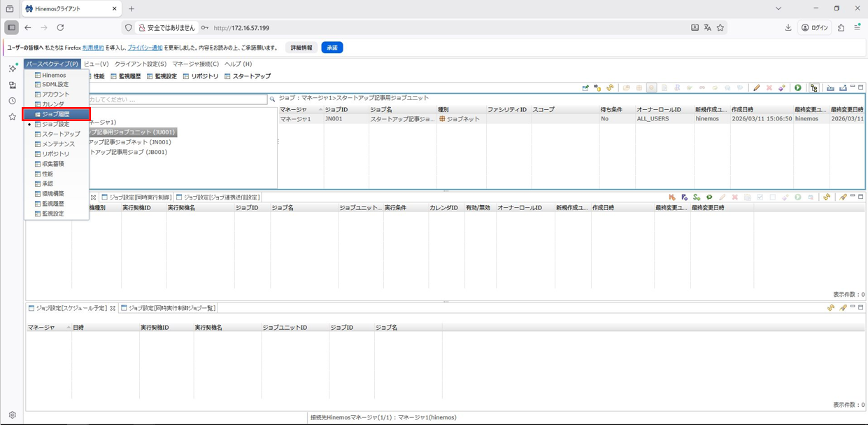Click the refresh icon in job list toolbar
Image resolution: width=868 pixels, height=425 pixels.
coord(610,88)
